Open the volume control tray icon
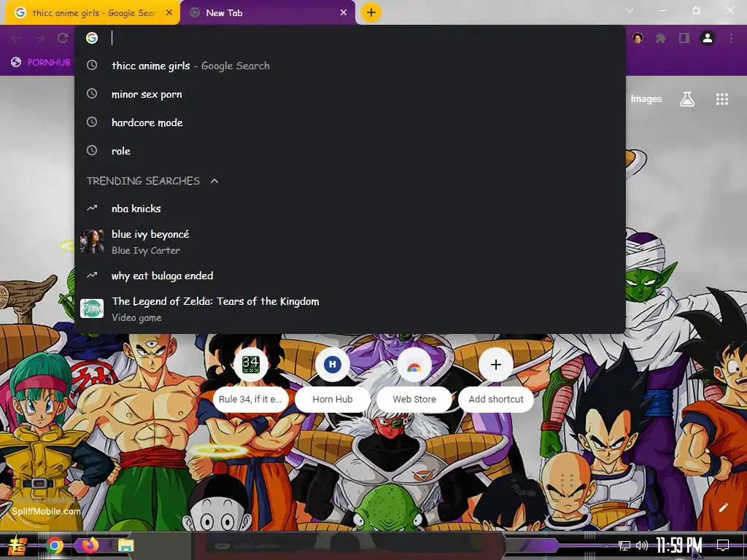 (x=642, y=545)
